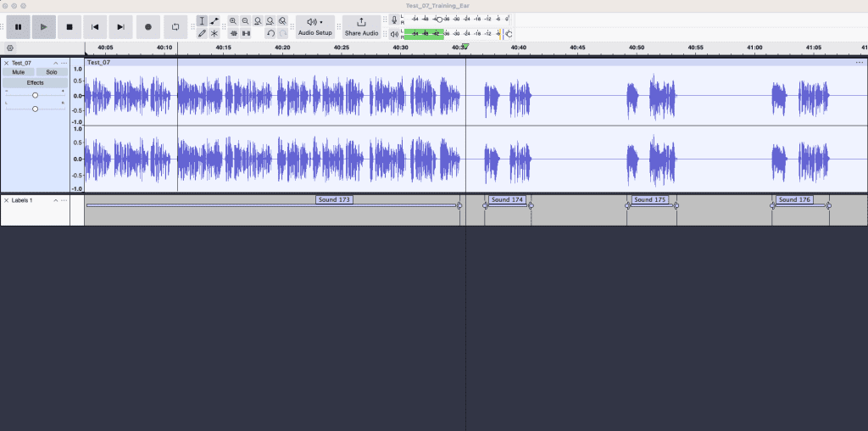The height and width of the screenshot is (431, 868).
Task: Click the Sound 174 label start handle
Action: pyautogui.click(x=486, y=205)
